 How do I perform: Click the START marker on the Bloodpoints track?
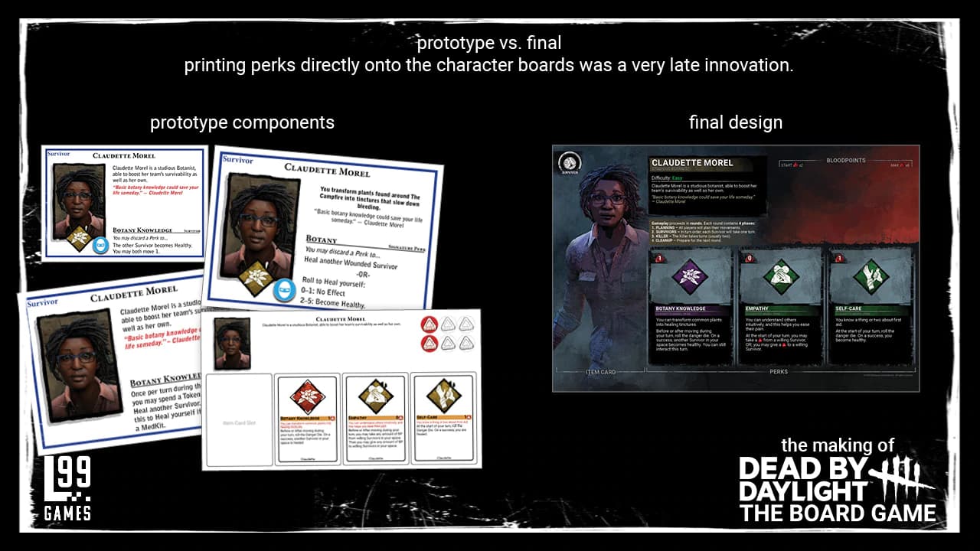[791, 164]
